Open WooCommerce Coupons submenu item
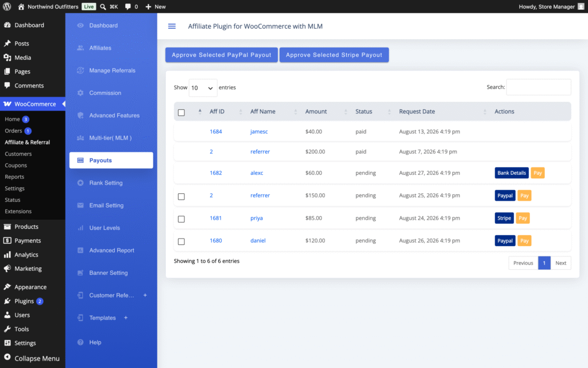The height and width of the screenshot is (368, 588). click(16, 165)
